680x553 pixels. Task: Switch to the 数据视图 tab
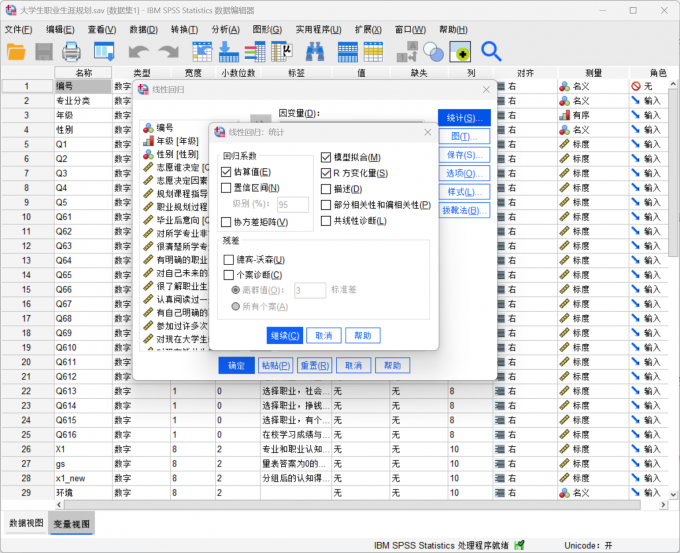pos(26,523)
